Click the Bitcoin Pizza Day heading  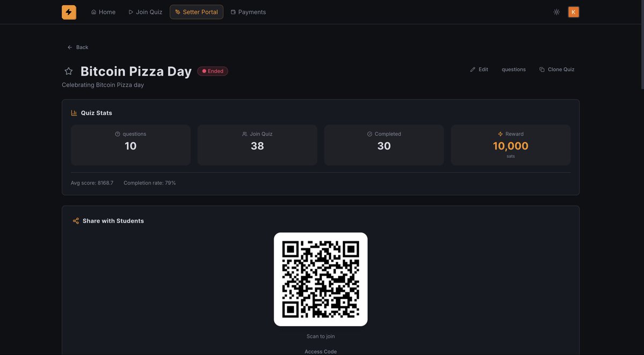pyautogui.click(x=136, y=71)
